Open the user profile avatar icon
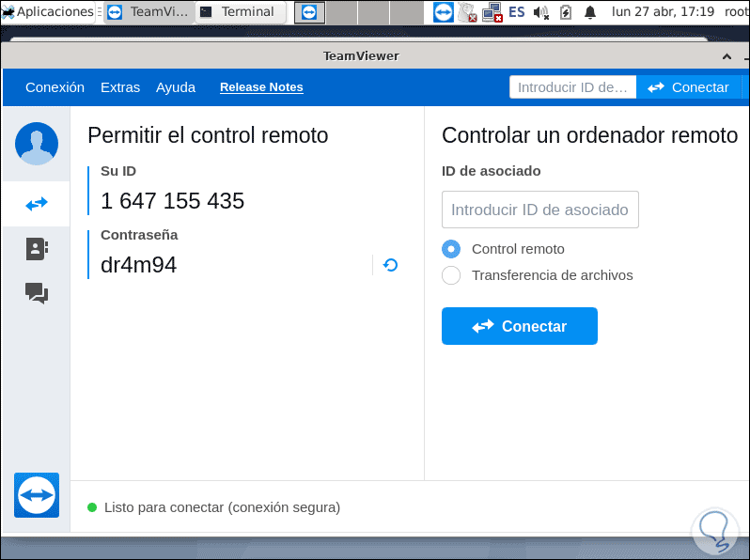Image resolution: width=750 pixels, height=560 pixels. click(x=37, y=144)
